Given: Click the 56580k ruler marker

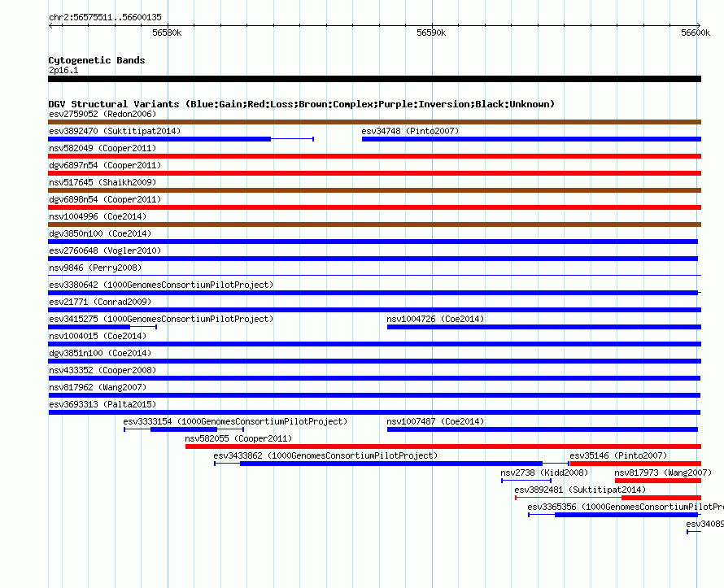Looking at the screenshot, I should click(x=167, y=33).
